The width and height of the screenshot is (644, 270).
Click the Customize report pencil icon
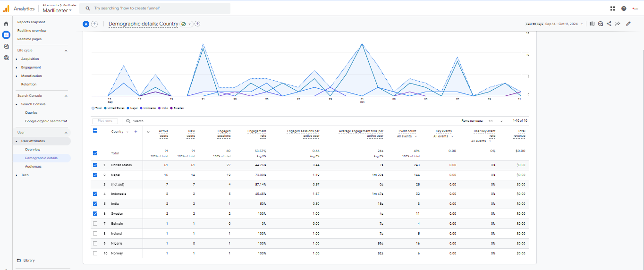(628, 24)
